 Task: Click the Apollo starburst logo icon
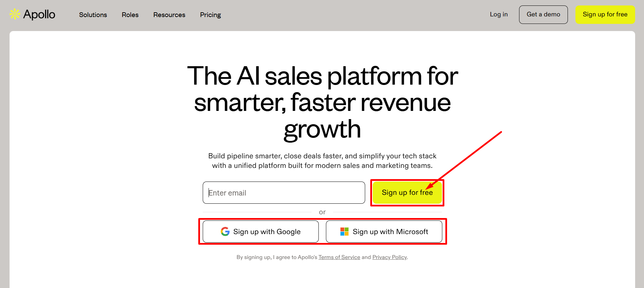[15, 14]
